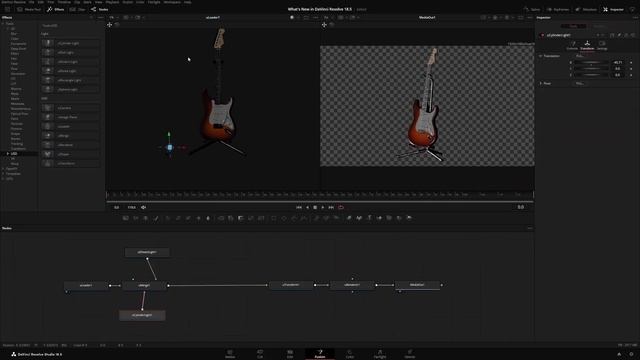Add uTransform tool from effects list
This screenshot has width=640, height=360.
coord(71,163)
